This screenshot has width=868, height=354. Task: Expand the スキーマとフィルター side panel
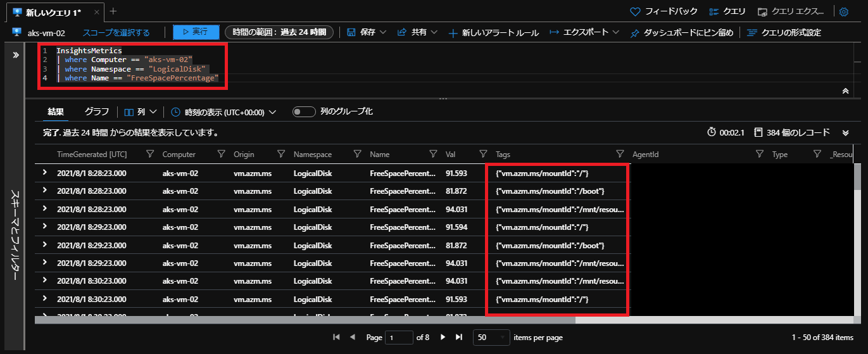16,55
